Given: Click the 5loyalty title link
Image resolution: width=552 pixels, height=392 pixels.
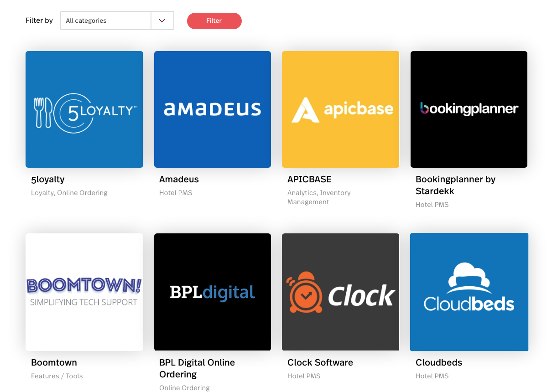Looking at the screenshot, I should pyautogui.click(x=48, y=180).
